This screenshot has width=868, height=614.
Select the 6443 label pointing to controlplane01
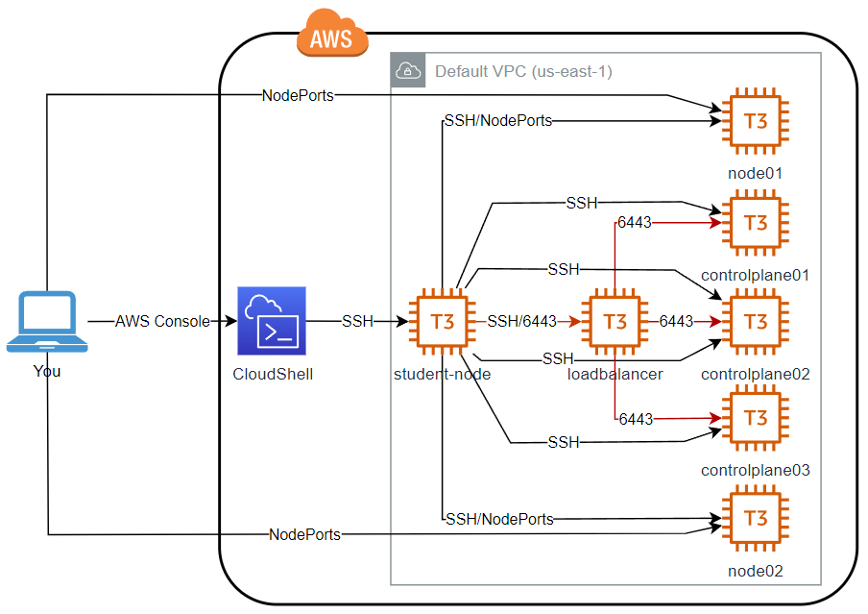point(635,223)
